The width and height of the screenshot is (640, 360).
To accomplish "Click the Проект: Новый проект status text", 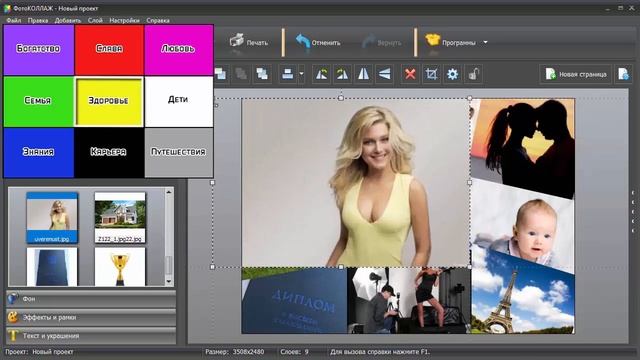I will (39, 351).
